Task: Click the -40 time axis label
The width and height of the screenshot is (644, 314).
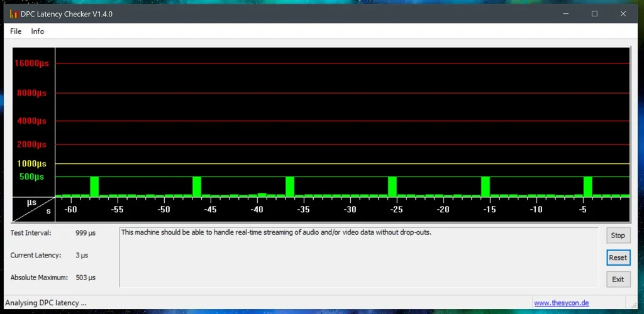Action: pyautogui.click(x=257, y=210)
